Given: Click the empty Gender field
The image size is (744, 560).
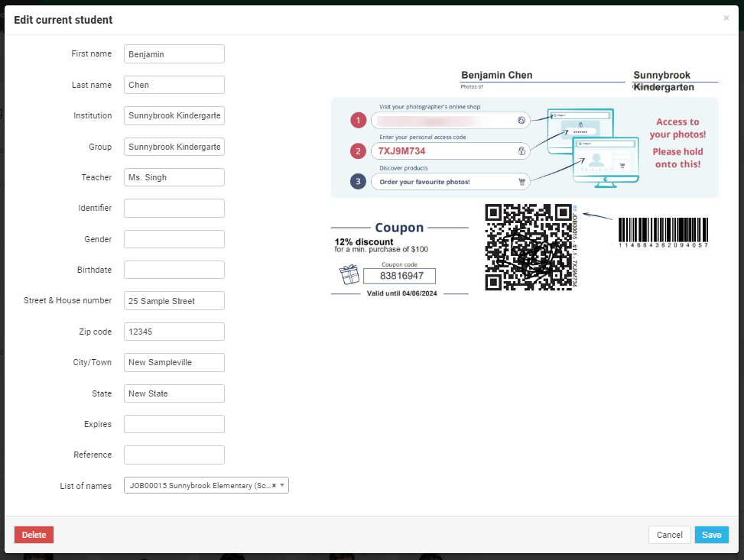Looking at the screenshot, I should [174, 239].
